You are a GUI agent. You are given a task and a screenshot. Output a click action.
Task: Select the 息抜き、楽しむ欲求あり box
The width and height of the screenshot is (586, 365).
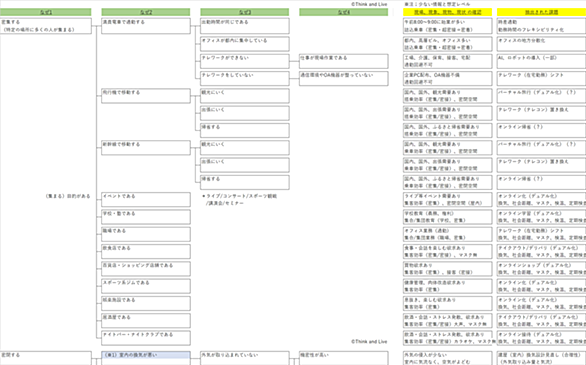tap(447, 303)
